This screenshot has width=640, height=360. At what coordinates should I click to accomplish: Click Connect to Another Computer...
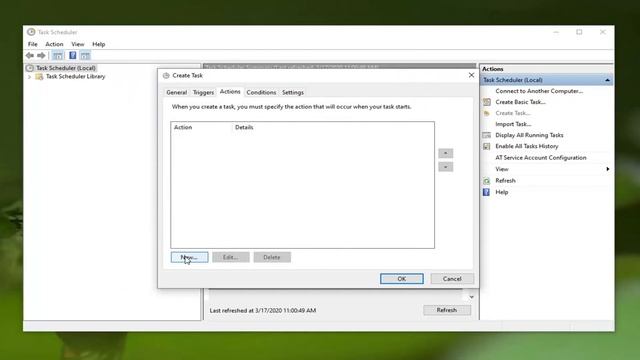click(x=539, y=91)
